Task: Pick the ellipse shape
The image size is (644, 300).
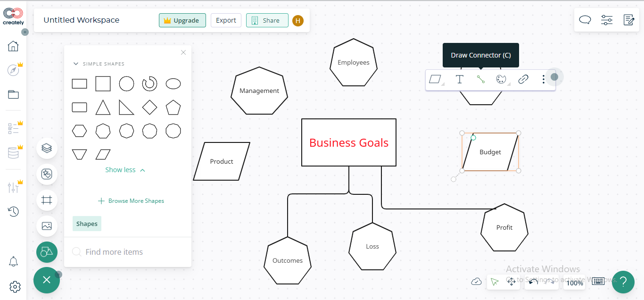Action: point(173,84)
